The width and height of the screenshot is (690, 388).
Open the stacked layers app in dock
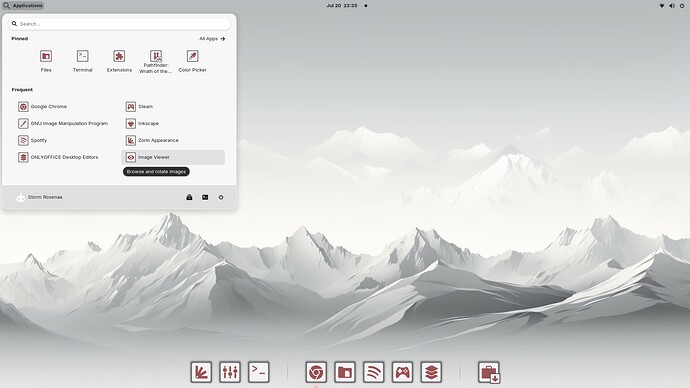(x=431, y=372)
